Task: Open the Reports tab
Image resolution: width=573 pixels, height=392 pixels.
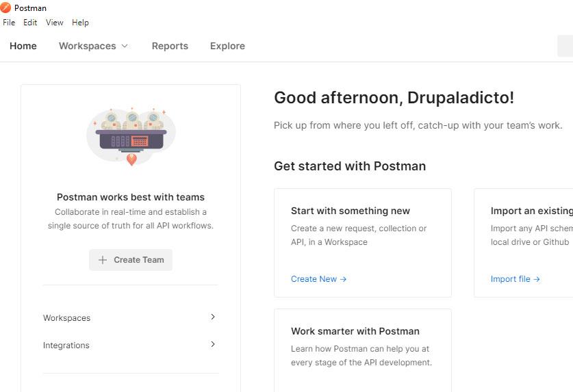Action: click(170, 46)
